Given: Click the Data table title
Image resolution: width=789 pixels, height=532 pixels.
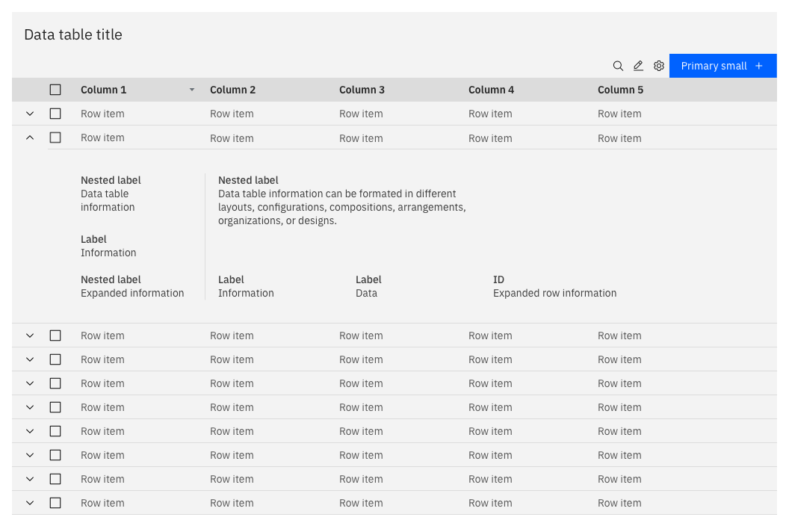Looking at the screenshot, I should pos(72,34).
